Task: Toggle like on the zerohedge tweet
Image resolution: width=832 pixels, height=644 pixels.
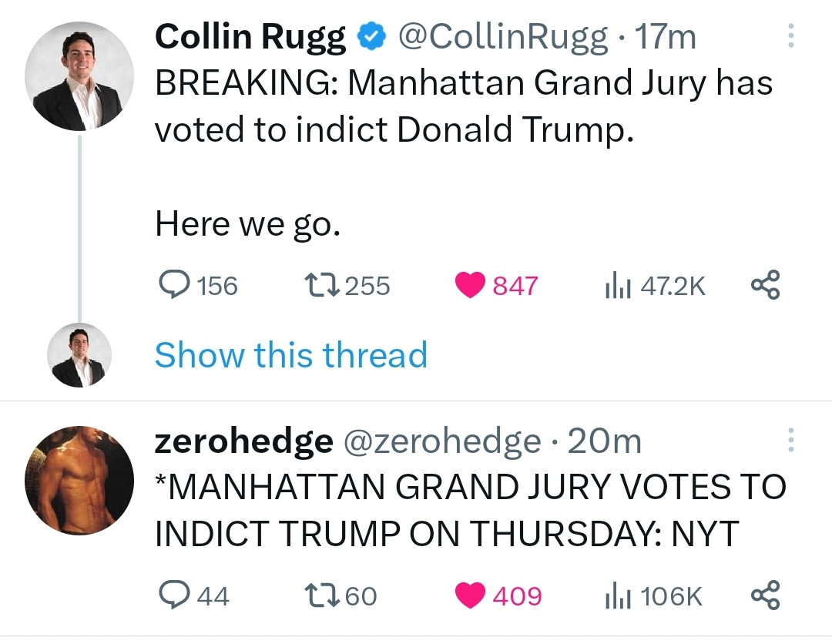Action: point(471,595)
